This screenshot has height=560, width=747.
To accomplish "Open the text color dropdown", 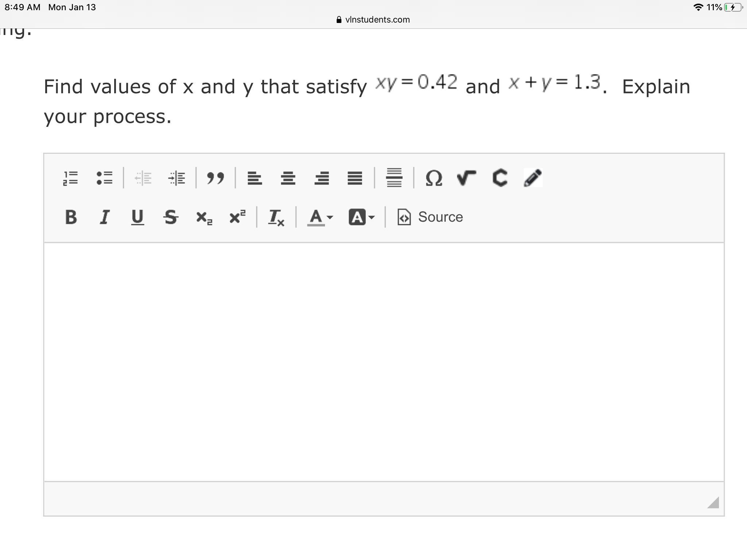I will [x=320, y=217].
